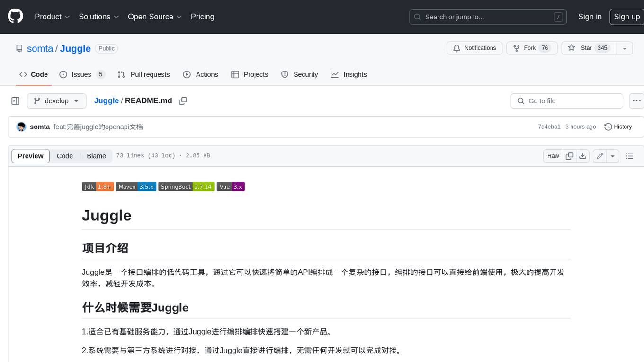This screenshot has width=644, height=362.
Task: Click the Sign in link
Action: [x=590, y=17]
